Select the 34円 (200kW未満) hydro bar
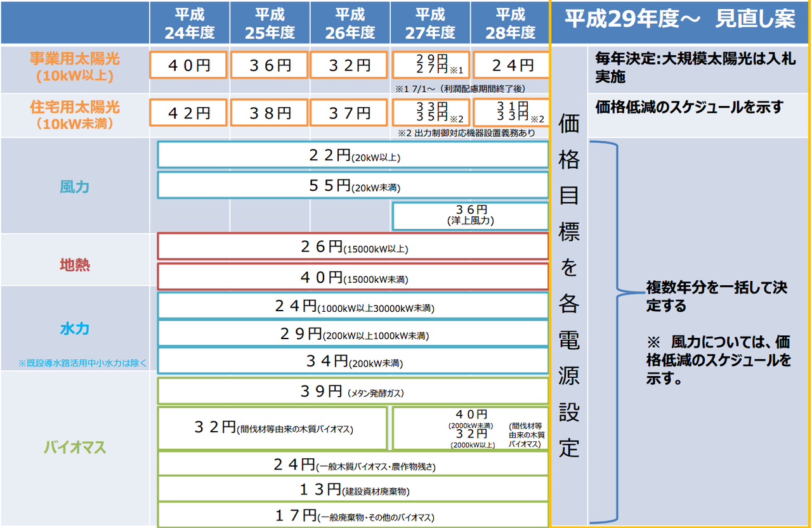 click(353, 361)
